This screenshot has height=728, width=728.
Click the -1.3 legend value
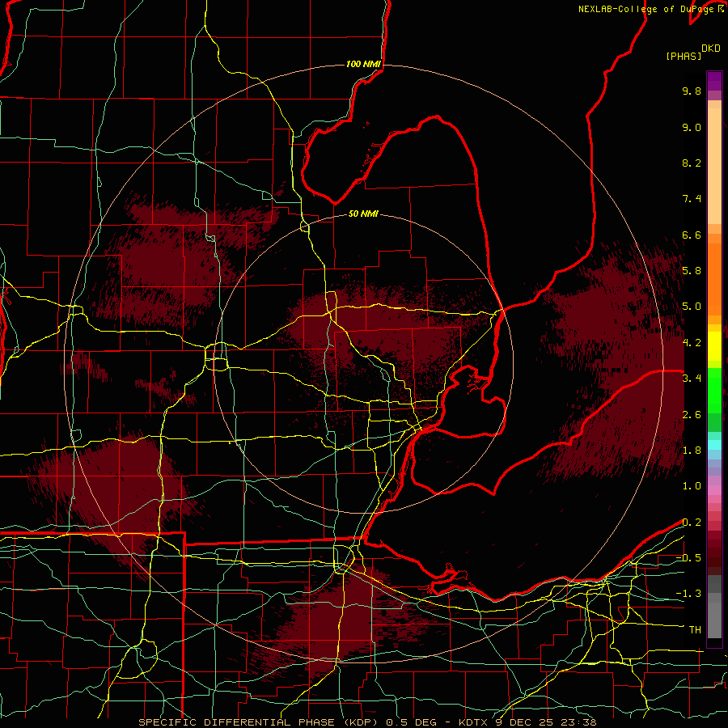pos(688,594)
